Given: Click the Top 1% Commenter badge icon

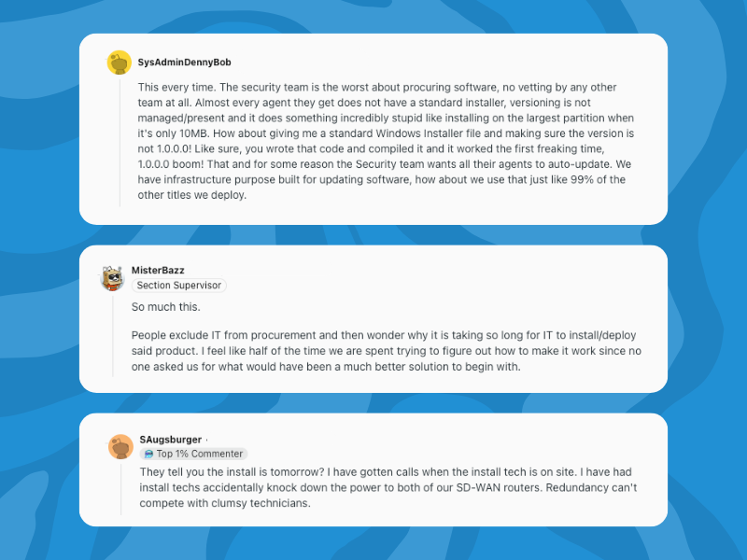Looking at the screenshot, I should tap(148, 454).
